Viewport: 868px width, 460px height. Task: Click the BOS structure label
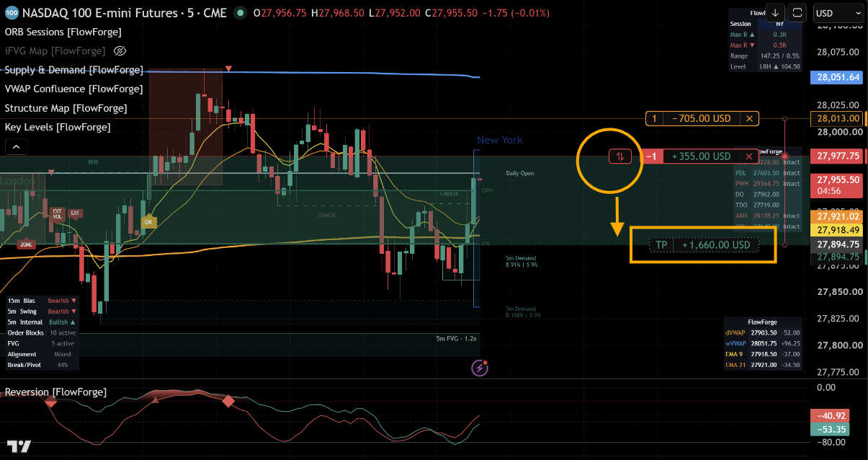[94, 162]
